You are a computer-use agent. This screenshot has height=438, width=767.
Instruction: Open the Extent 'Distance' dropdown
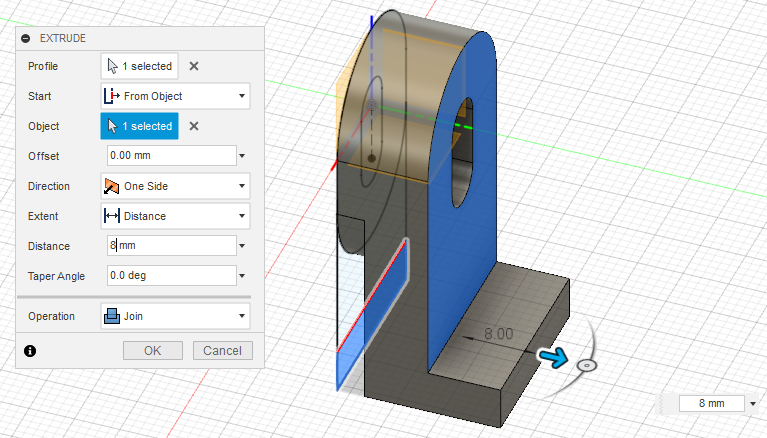tap(176, 216)
